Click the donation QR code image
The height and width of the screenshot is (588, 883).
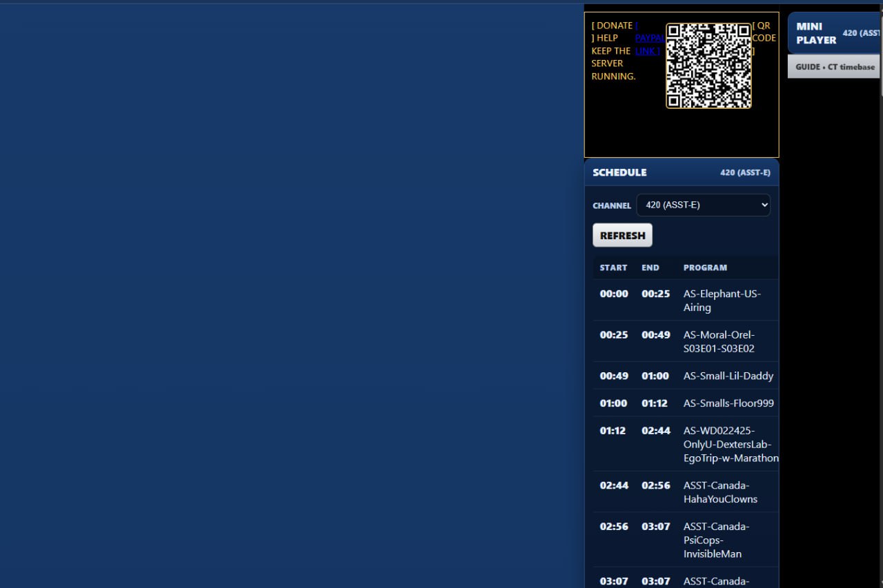click(708, 65)
